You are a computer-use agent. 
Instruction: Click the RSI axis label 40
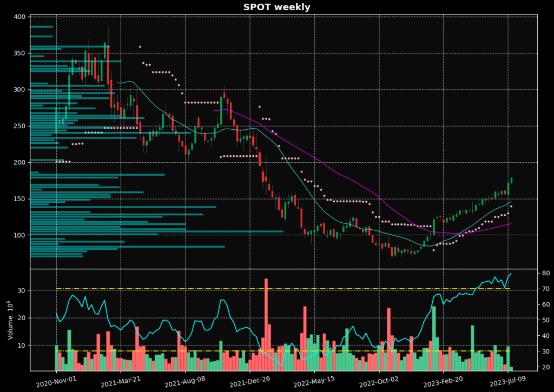pos(545,336)
